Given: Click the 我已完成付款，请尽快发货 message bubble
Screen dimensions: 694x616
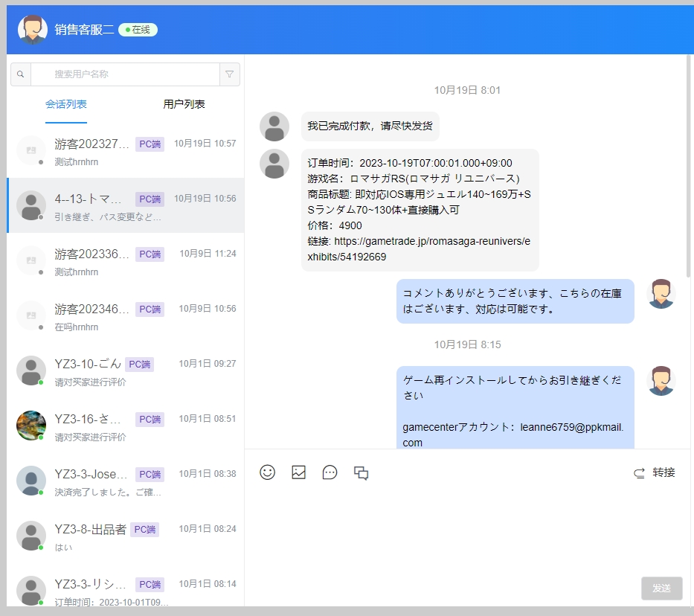Looking at the screenshot, I should coord(370,126).
